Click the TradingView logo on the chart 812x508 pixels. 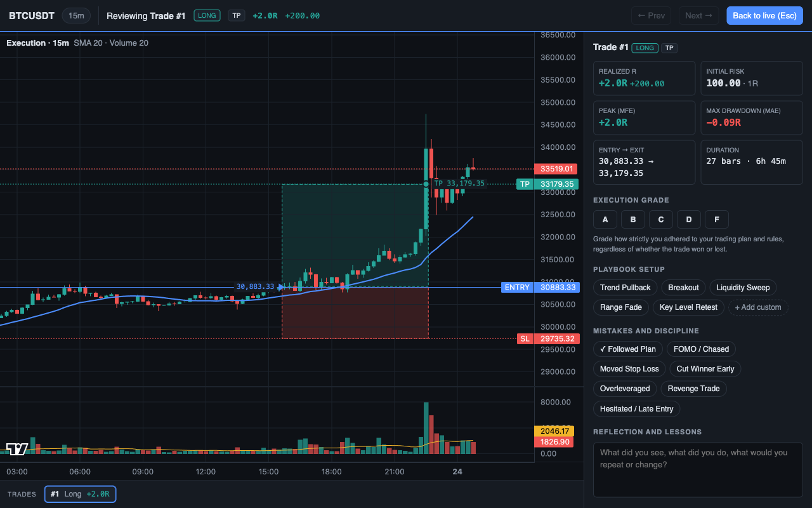click(x=17, y=449)
